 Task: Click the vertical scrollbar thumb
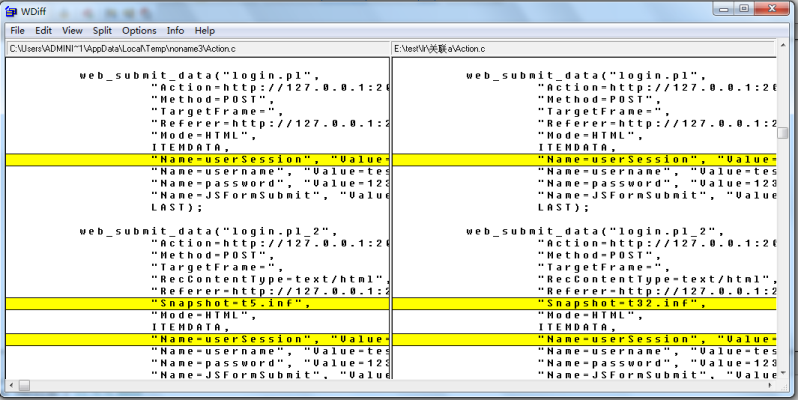(x=782, y=133)
